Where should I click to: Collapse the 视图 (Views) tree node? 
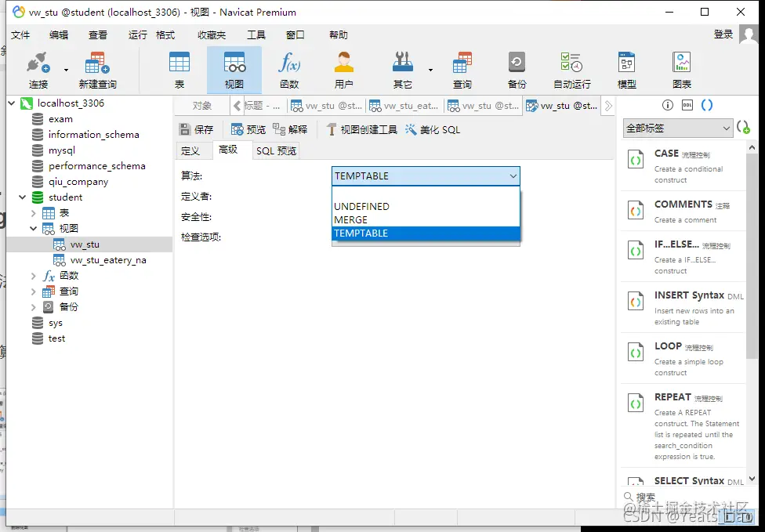click(x=33, y=228)
